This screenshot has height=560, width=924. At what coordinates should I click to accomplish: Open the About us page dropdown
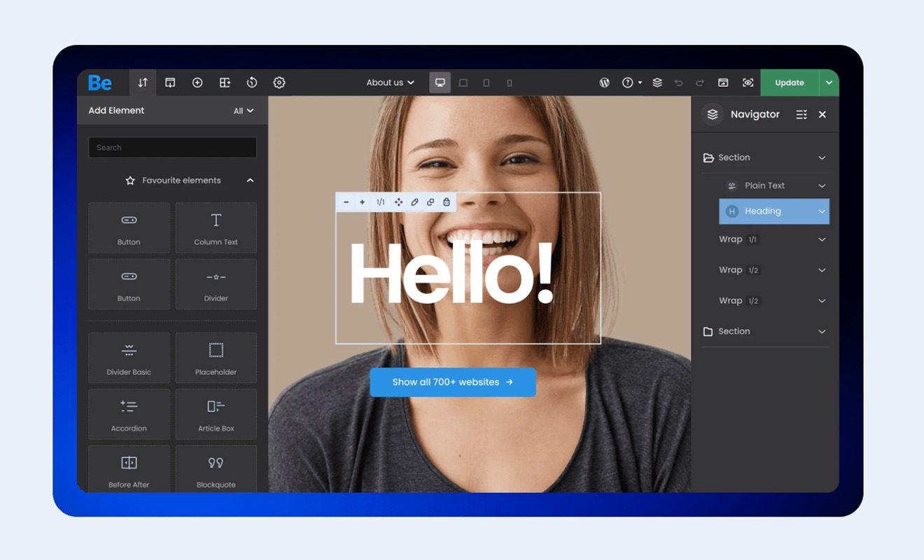click(391, 83)
